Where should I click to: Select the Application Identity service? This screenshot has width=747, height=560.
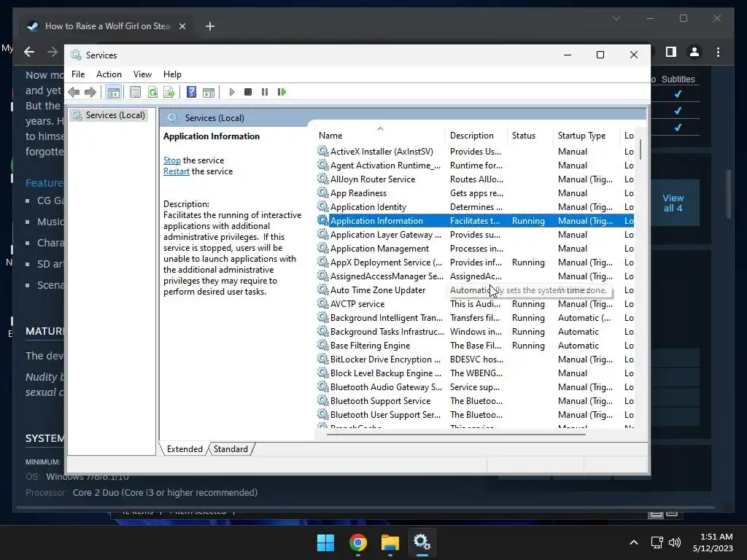tap(475, 206)
